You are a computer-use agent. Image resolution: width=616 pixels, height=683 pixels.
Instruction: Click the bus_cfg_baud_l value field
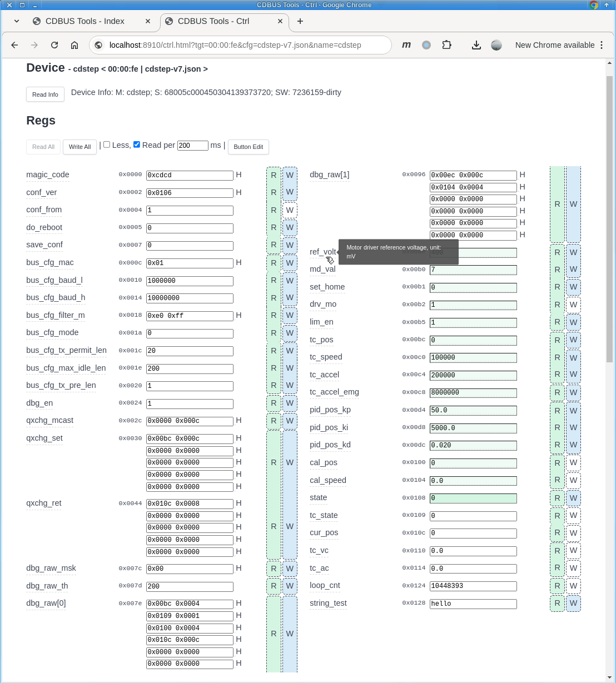click(190, 281)
